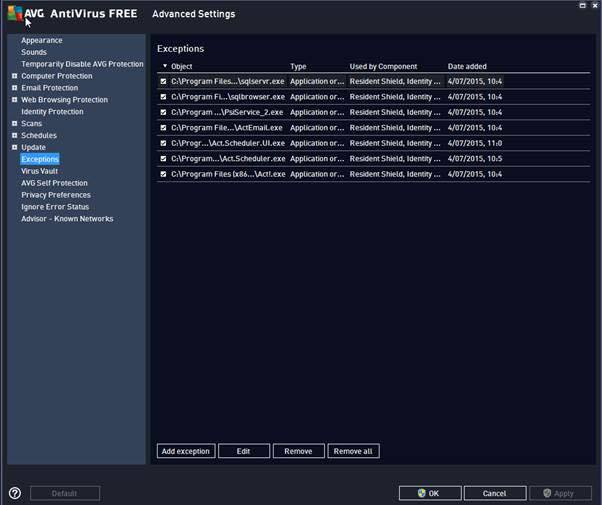Expand the Update tree node

coord(15,147)
